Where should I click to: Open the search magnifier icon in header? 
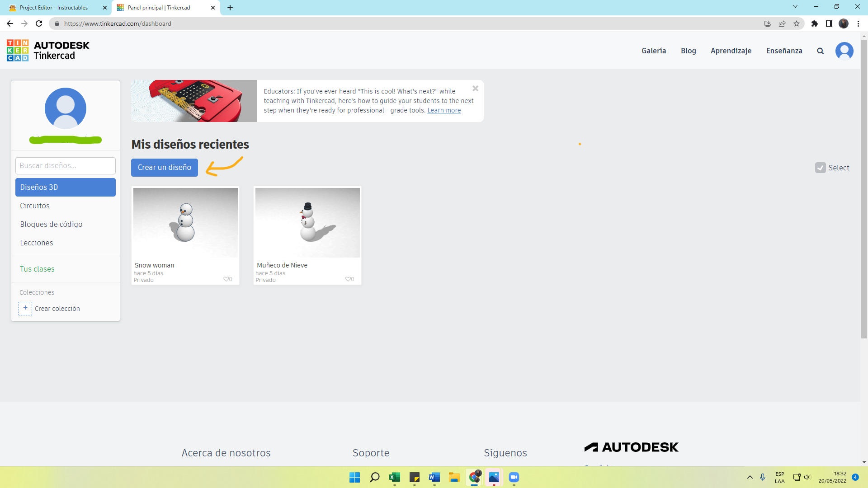820,51
